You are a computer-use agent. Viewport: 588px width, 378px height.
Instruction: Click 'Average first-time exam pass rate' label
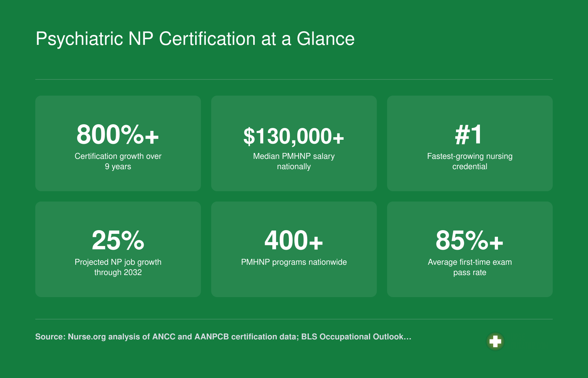470,267
